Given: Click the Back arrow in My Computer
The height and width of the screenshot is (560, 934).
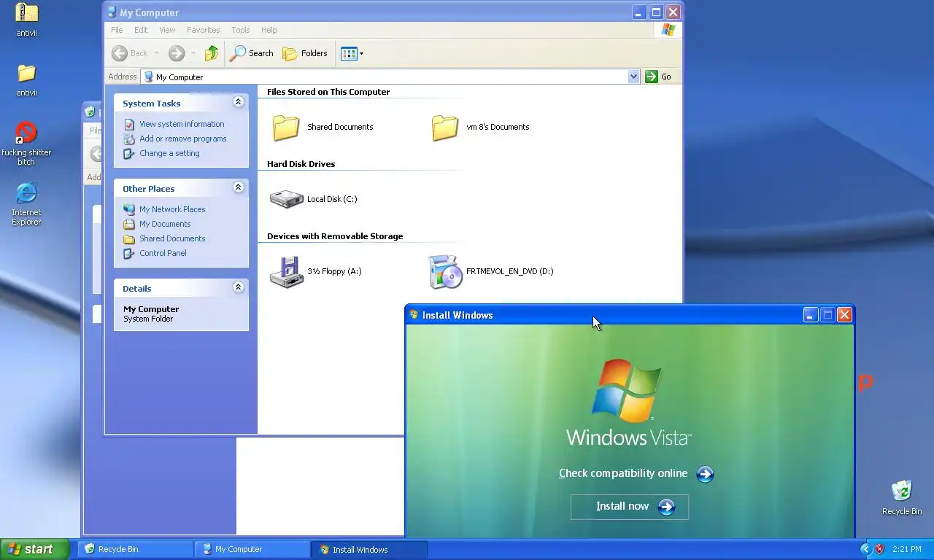Looking at the screenshot, I should click(x=130, y=53).
